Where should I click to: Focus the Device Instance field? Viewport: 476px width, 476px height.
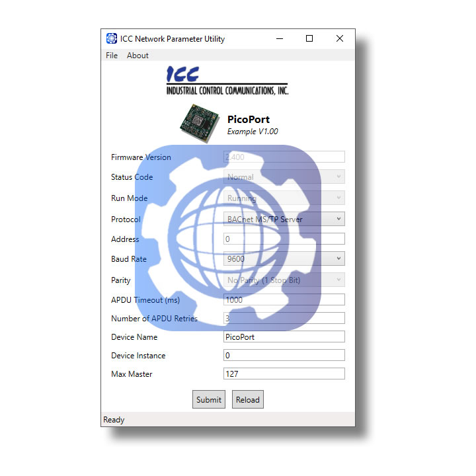(284, 355)
